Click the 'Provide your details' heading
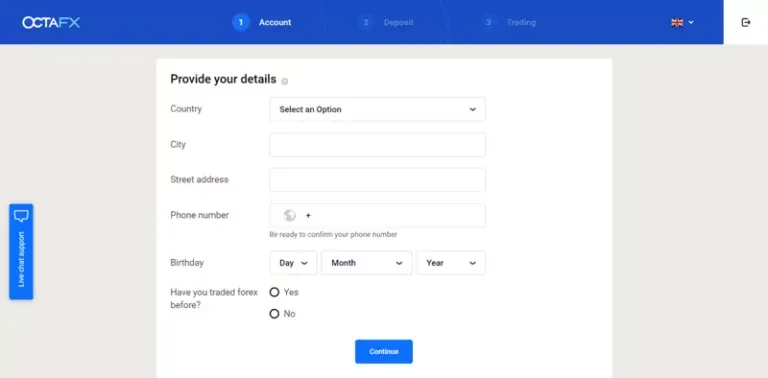768x378 pixels. 223,79
